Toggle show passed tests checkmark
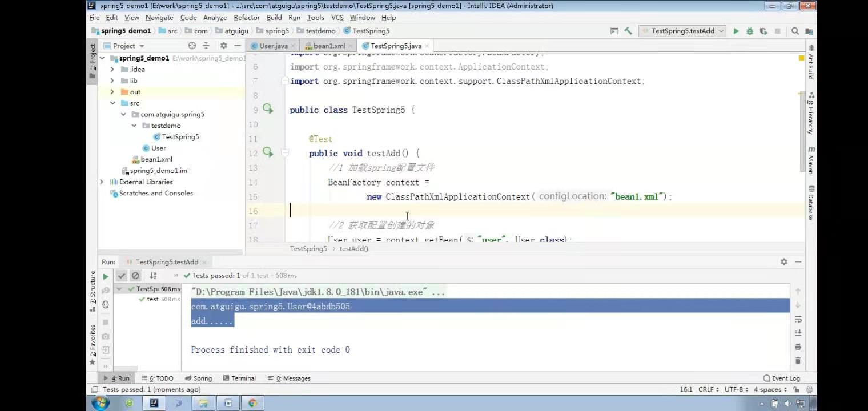The width and height of the screenshot is (868, 411). tap(122, 276)
